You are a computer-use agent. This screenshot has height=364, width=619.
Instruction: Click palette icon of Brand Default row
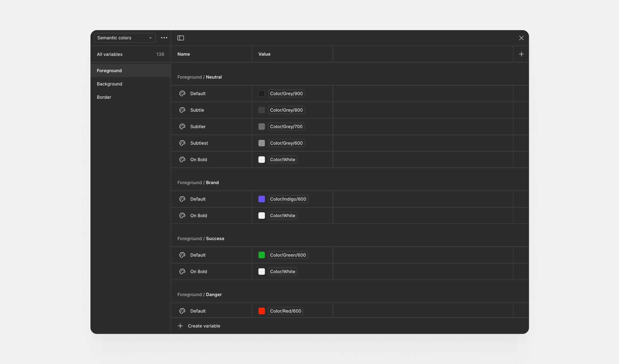click(182, 199)
